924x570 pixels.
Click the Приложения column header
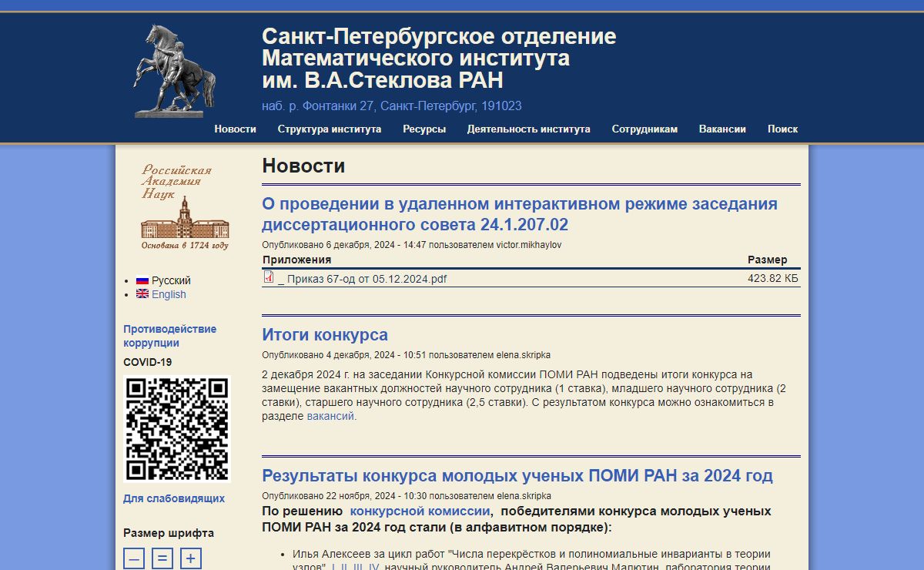coord(296,260)
